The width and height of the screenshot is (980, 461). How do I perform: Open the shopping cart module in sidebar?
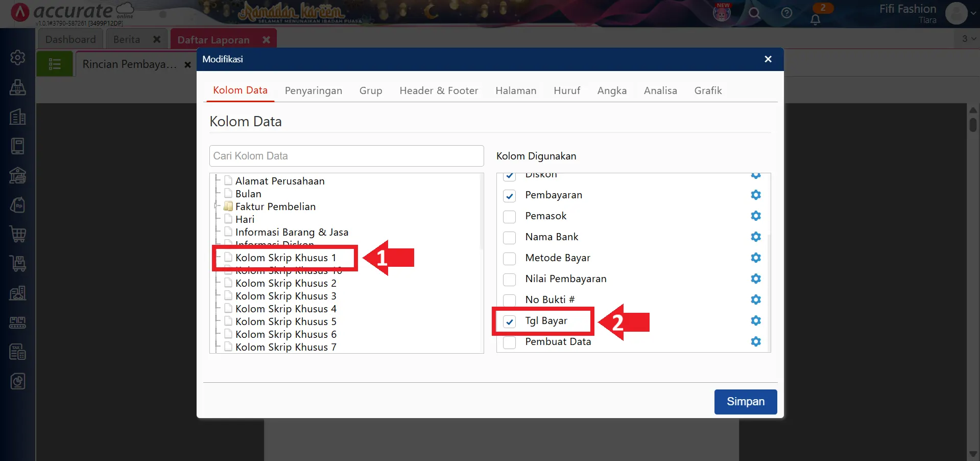pyautogui.click(x=18, y=234)
